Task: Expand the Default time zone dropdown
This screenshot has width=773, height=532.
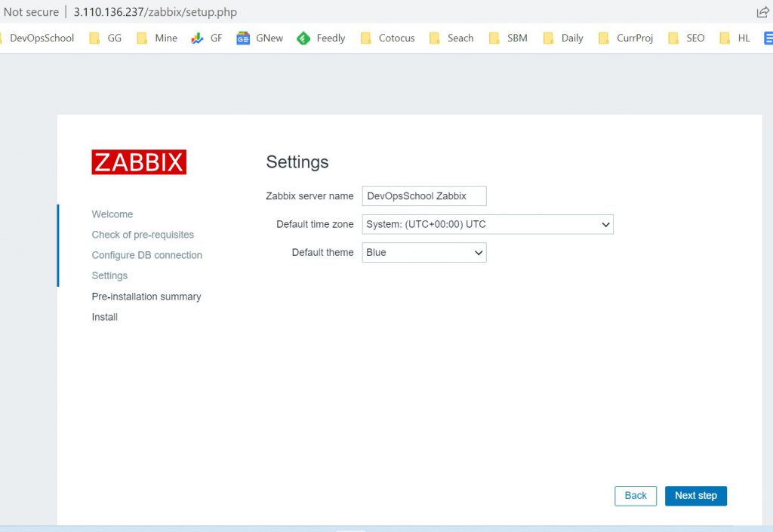Action: point(488,224)
